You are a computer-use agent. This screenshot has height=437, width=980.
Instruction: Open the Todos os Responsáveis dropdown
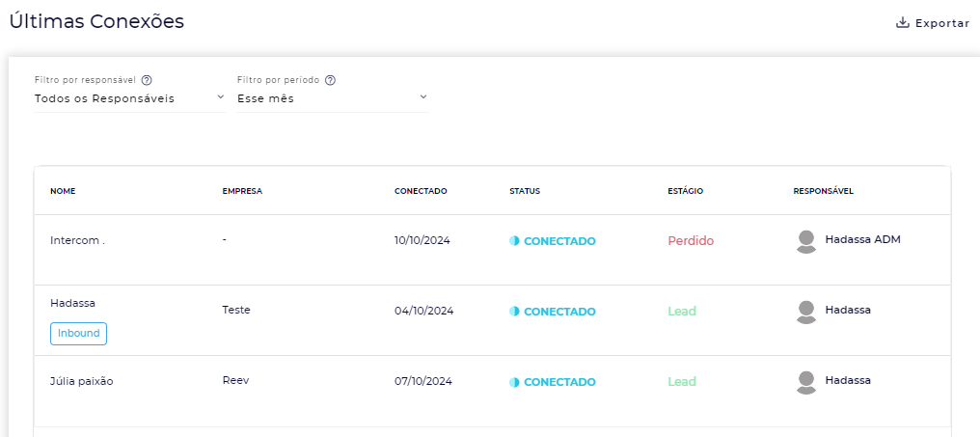point(129,98)
